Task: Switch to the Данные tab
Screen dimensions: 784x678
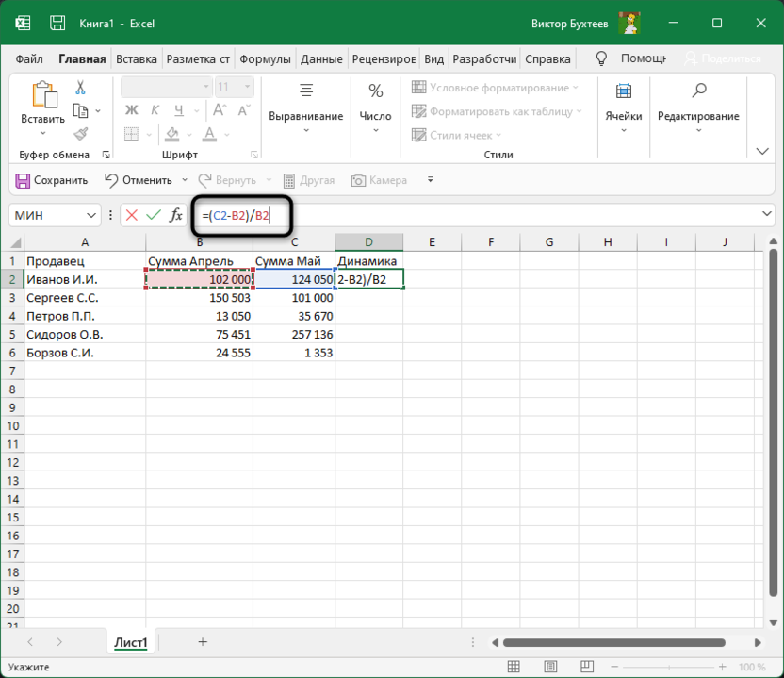Action: pos(321,59)
